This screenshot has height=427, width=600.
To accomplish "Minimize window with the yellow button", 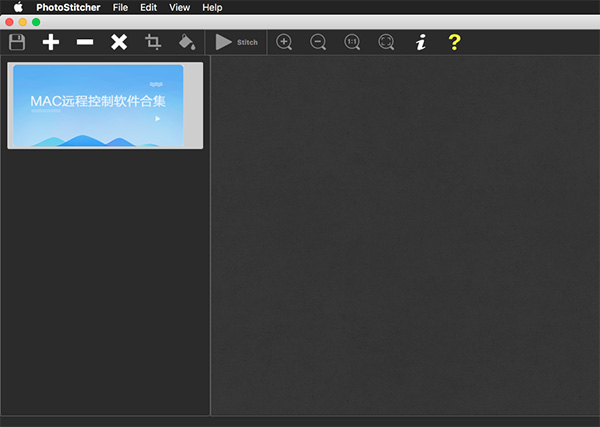I will tap(23, 22).
